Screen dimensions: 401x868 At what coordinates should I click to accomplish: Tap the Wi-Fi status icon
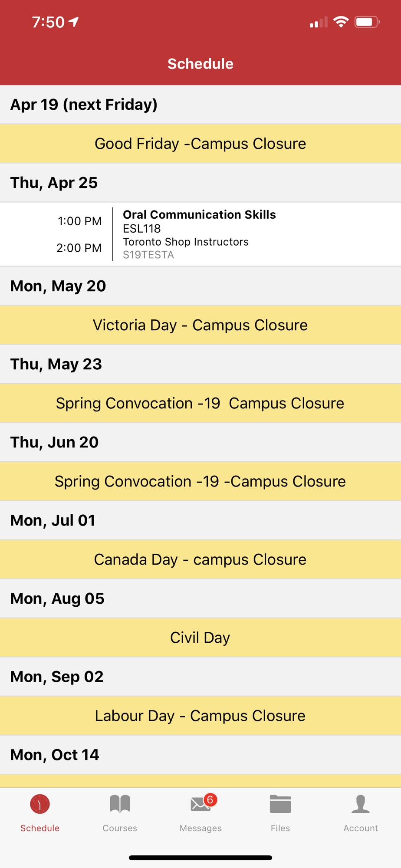coord(341,22)
